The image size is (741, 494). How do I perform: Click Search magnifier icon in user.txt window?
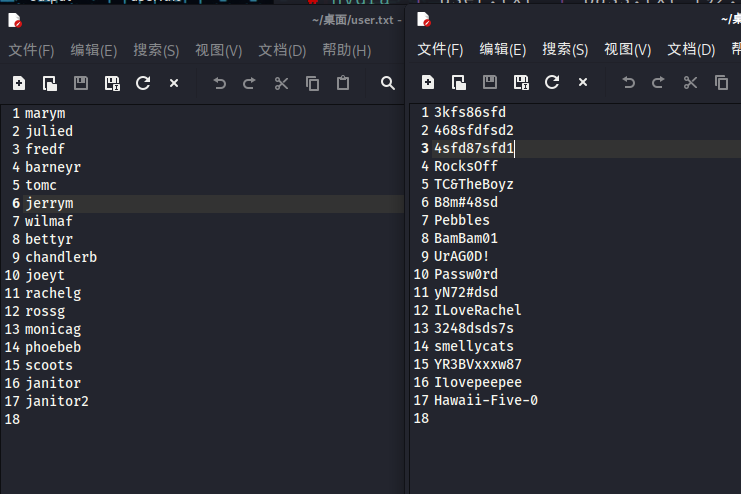click(x=388, y=84)
